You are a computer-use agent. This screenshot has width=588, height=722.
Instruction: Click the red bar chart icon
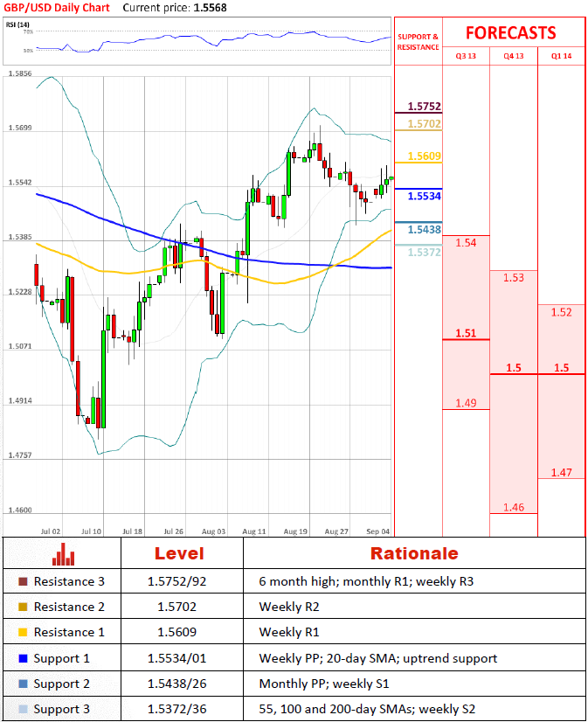pos(63,554)
